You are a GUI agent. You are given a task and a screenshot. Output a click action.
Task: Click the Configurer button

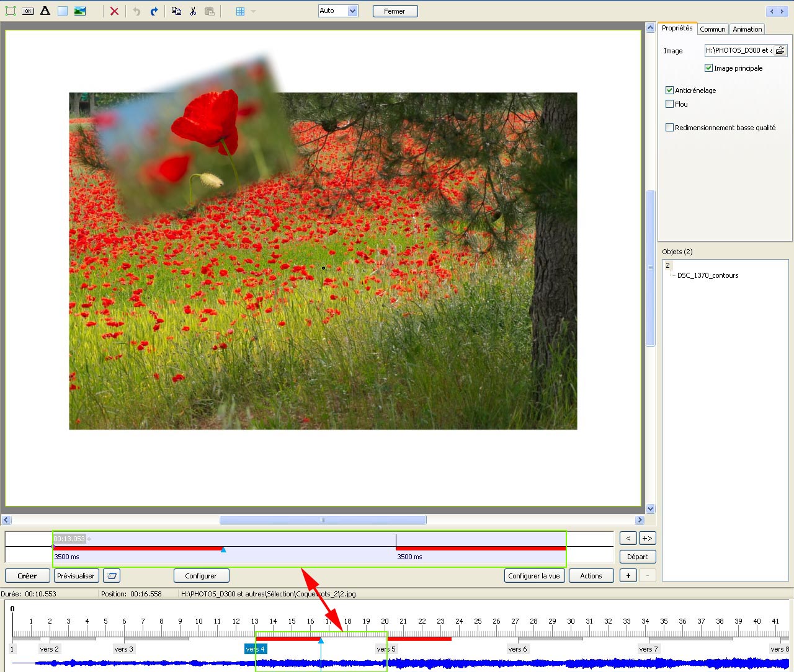[201, 576]
